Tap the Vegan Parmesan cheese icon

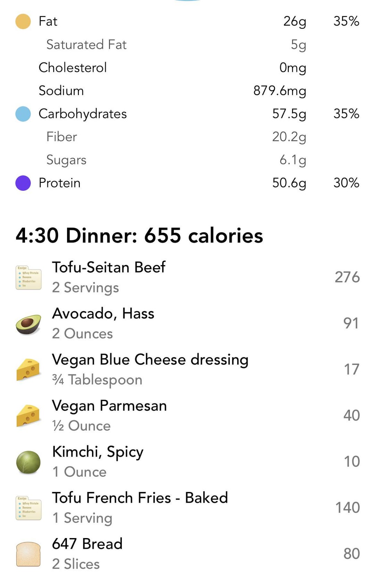[28, 416]
